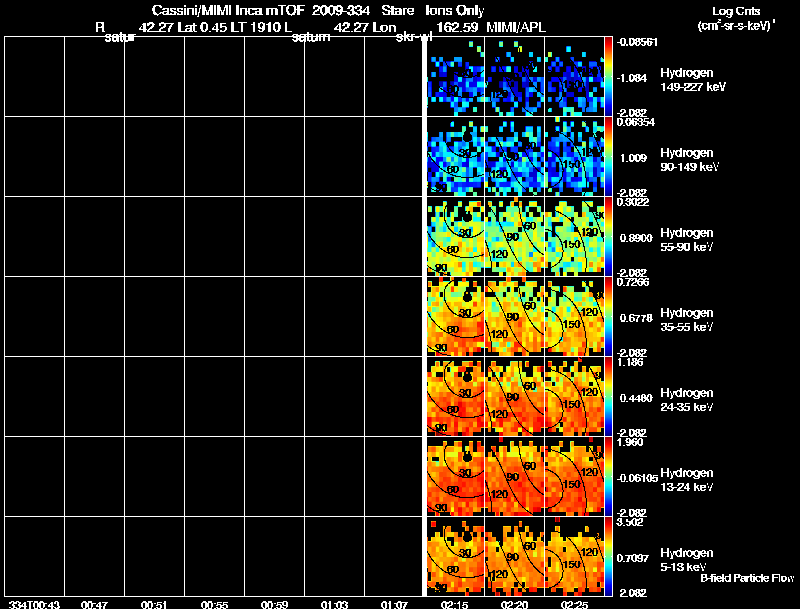Select the 'Hydrogen 90-149 keV' row label

690,160
